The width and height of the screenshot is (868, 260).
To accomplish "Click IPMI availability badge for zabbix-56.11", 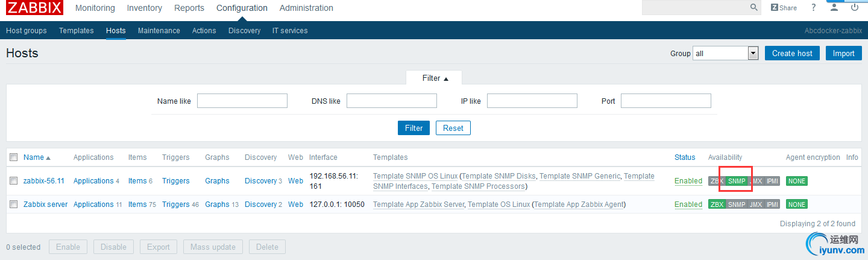I will tap(773, 181).
